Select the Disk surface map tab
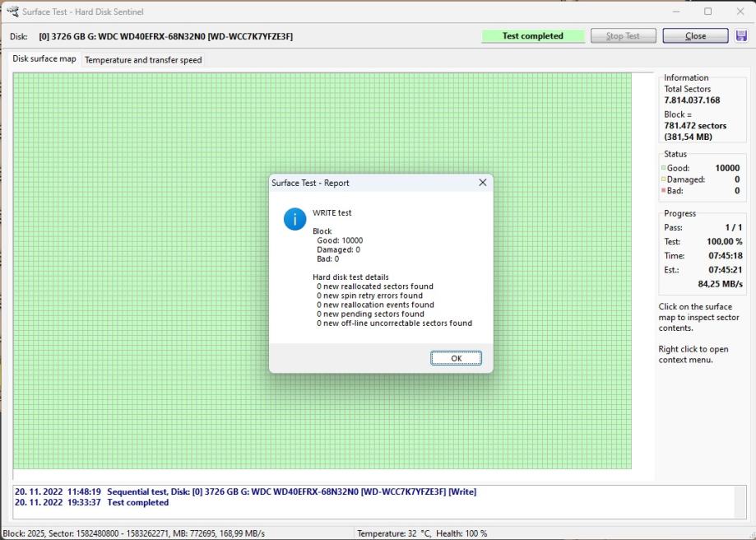 click(44, 59)
